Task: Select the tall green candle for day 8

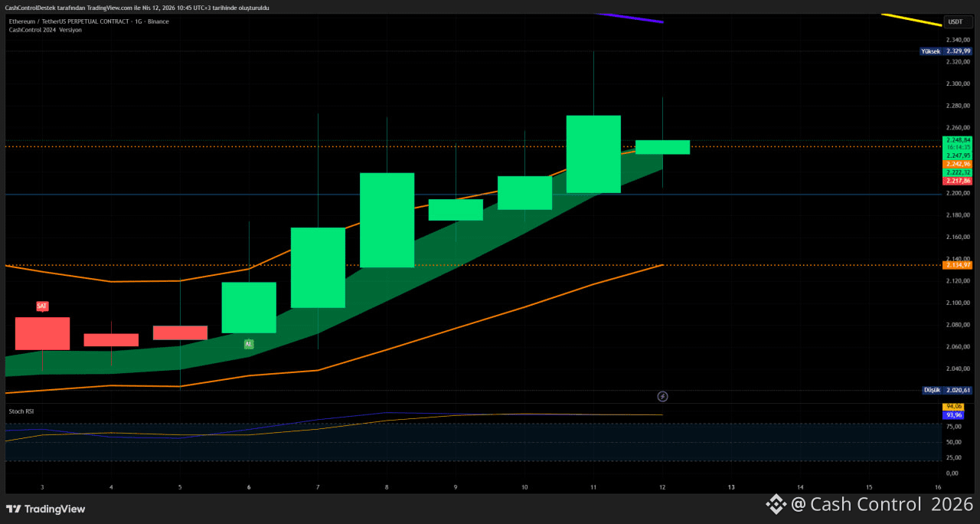Action: tap(387, 220)
